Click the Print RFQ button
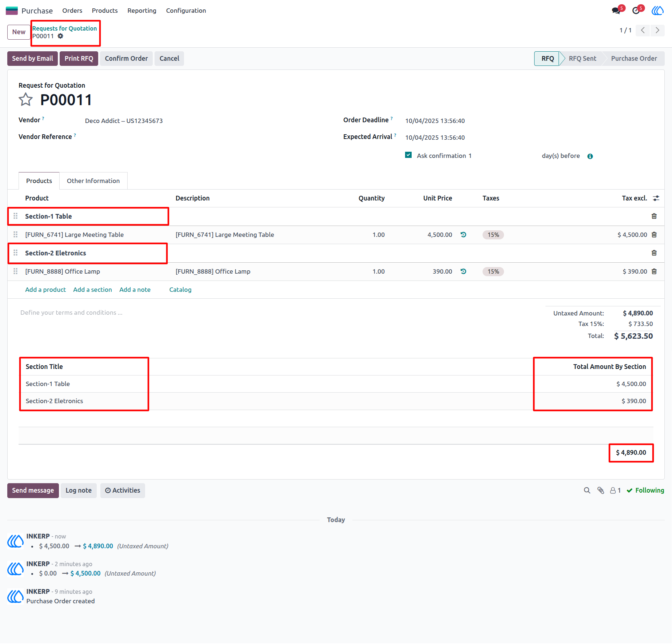The image size is (672, 644). (x=79, y=59)
